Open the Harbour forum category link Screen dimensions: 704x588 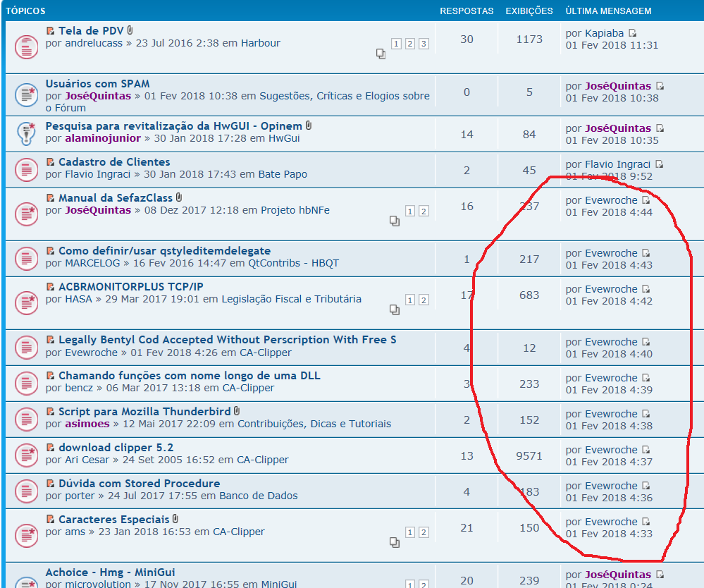click(x=260, y=43)
